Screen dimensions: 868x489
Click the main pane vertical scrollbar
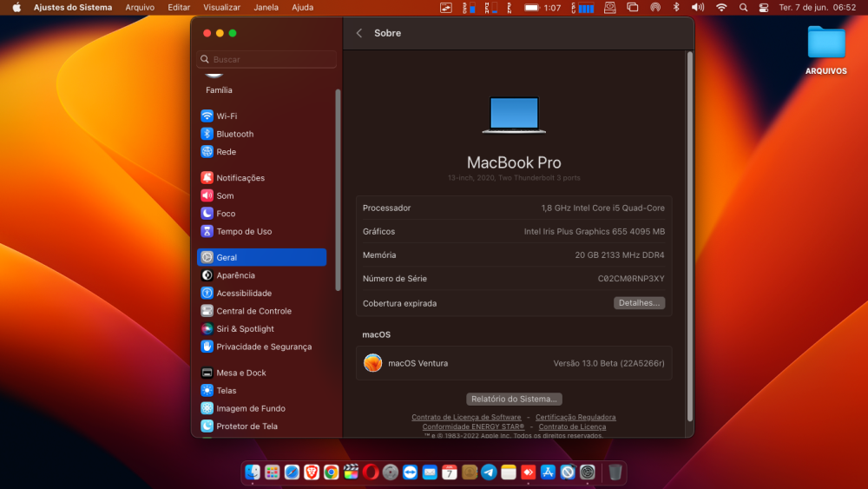coord(690,236)
